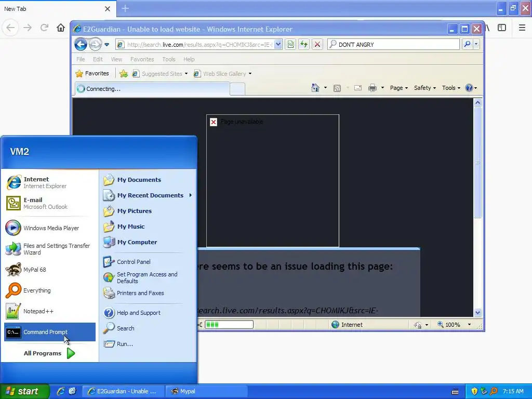Click page loading progress bar
Screen dimensions: 532x399
[x=229, y=325]
